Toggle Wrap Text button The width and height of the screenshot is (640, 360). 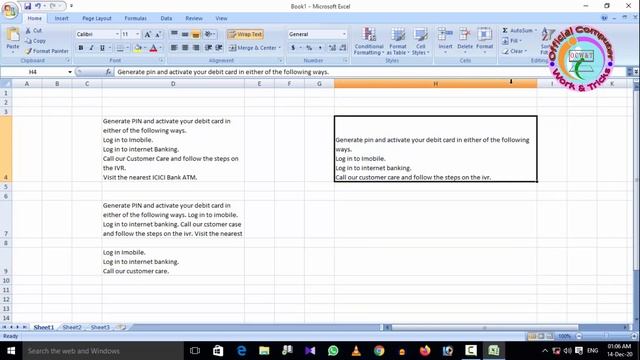tap(245, 34)
